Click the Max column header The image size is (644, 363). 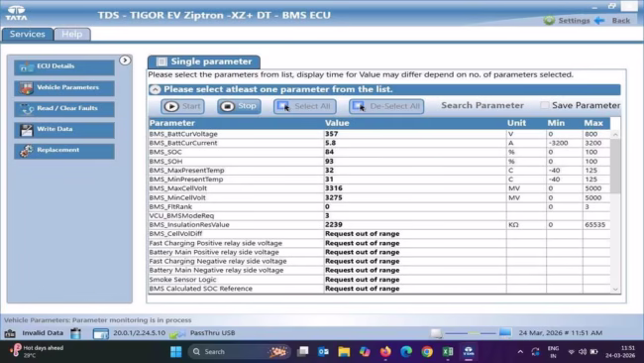(595, 123)
